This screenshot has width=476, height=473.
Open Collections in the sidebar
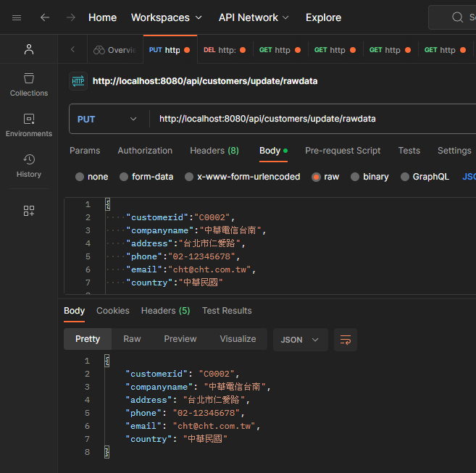(29, 85)
